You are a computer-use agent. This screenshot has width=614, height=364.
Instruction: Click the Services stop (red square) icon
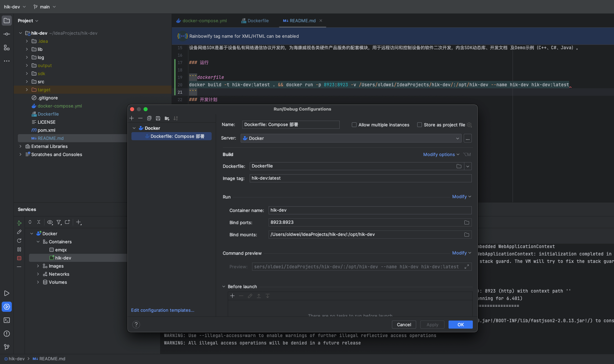(x=19, y=258)
